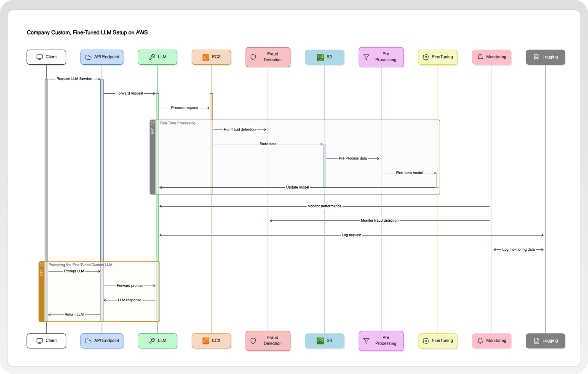Select the 'Pre Process data' message label

(x=353, y=159)
